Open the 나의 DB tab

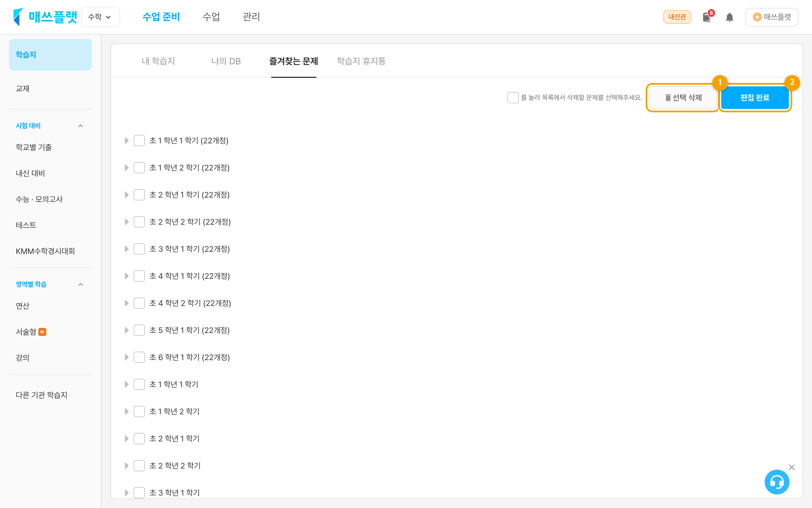[x=226, y=61]
